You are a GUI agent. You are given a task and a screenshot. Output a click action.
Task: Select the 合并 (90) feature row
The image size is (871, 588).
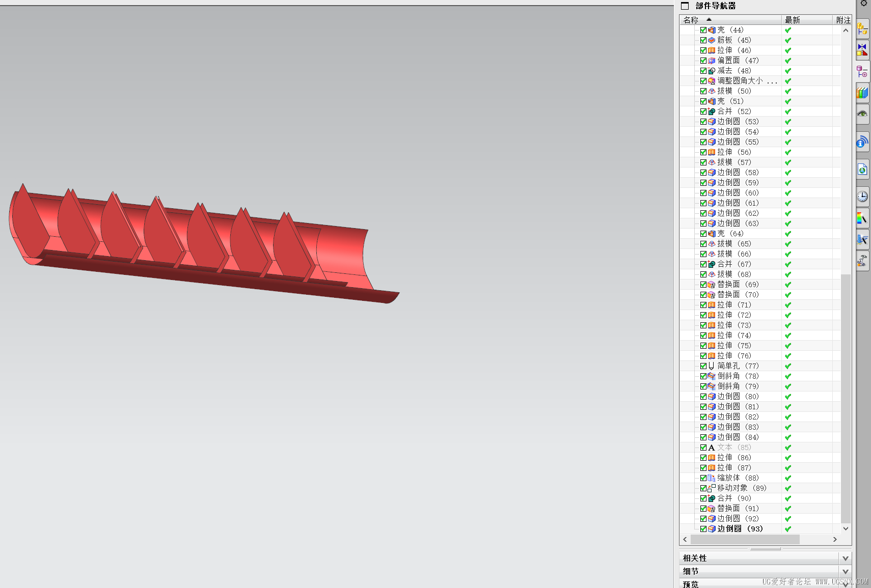[760, 498]
